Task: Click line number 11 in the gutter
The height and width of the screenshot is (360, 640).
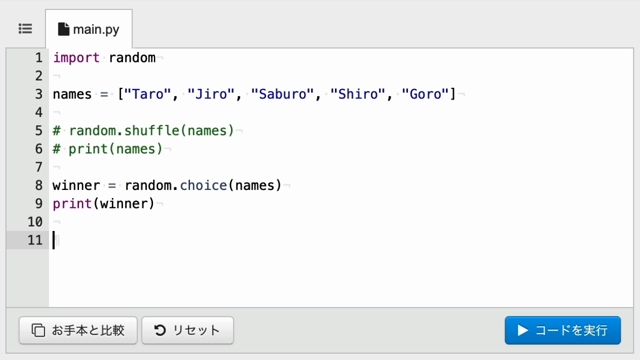Action: click(35, 240)
